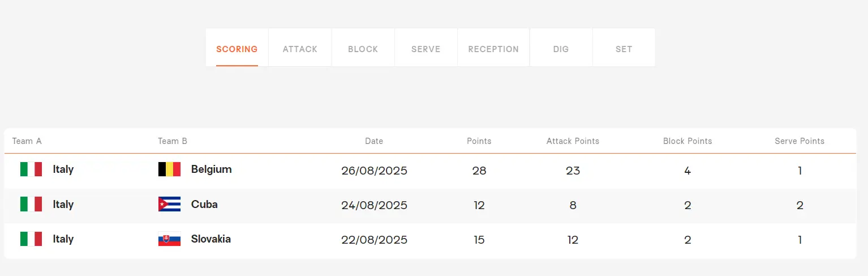The width and height of the screenshot is (868, 276).
Task: Click the Belgium flag icon
Action: 169,169
